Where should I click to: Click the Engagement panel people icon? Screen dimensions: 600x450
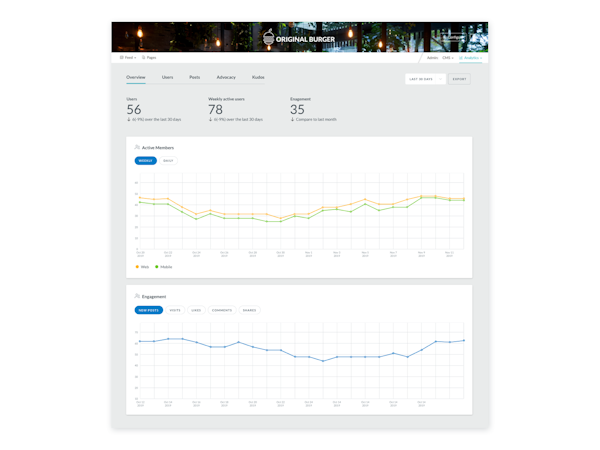point(137,296)
